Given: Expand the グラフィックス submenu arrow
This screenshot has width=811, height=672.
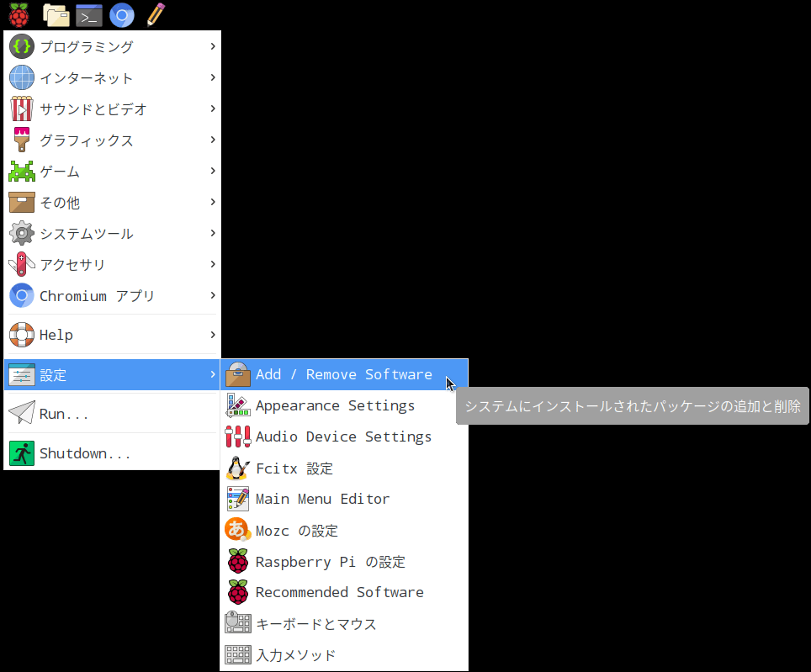Looking at the screenshot, I should click(213, 140).
